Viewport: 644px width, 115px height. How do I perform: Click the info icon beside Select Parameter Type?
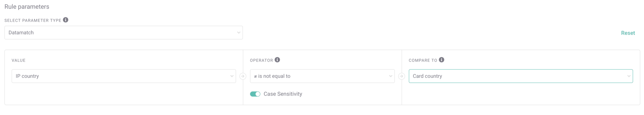coord(65,20)
